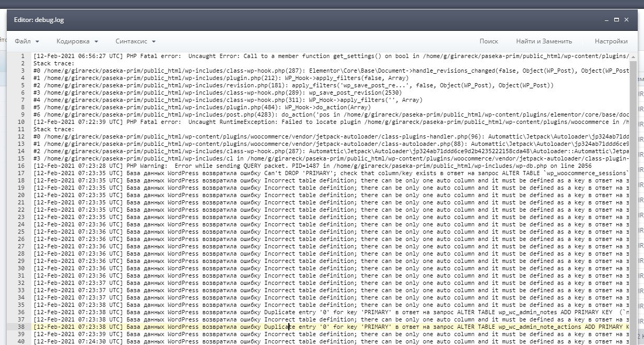
Task: Click the "Can't DROP 'PRIMARY'" log line
Action: (x=332, y=173)
